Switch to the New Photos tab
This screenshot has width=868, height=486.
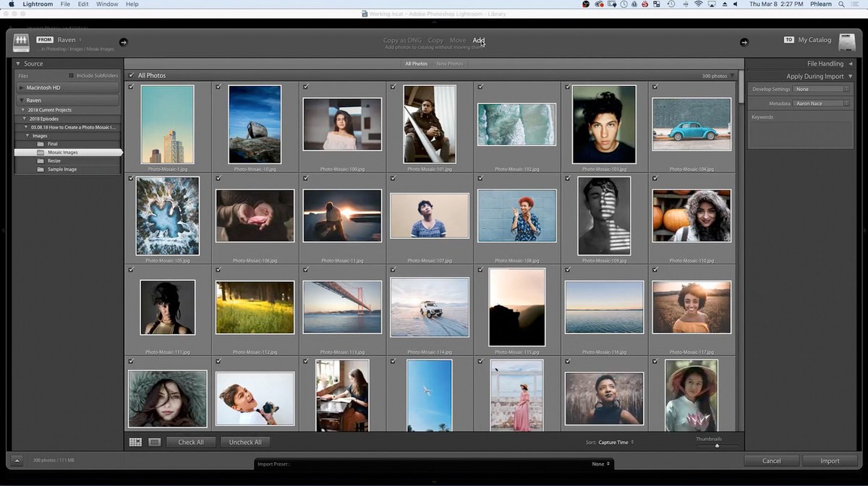449,64
